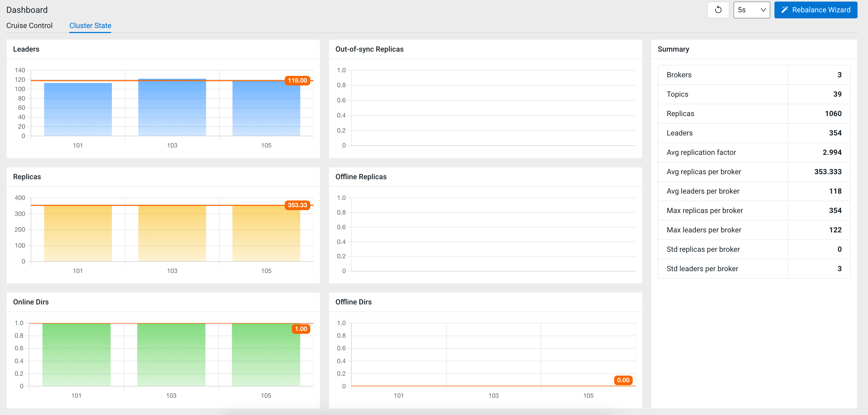Click the wand icon in Rebalance Wizard
The height and width of the screenshot is (415, 868).
(x=784, y=10)
